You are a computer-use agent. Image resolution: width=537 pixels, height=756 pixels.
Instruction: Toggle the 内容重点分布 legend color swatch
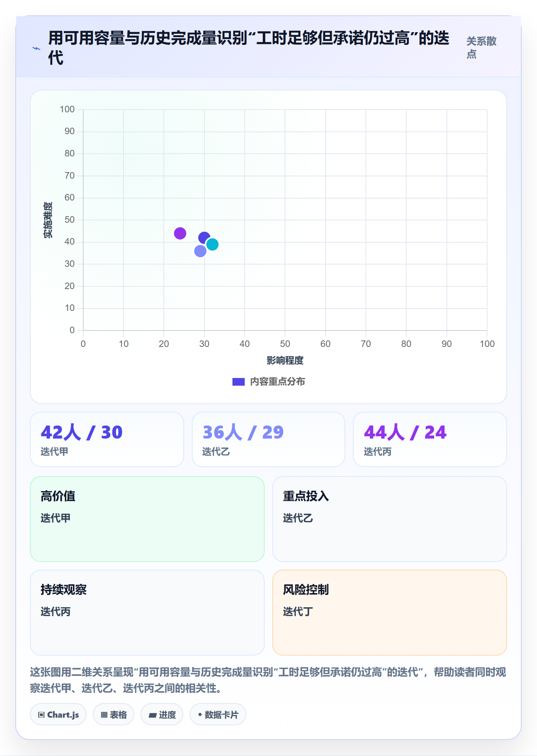pyautogui.click(x=238, y=382)
